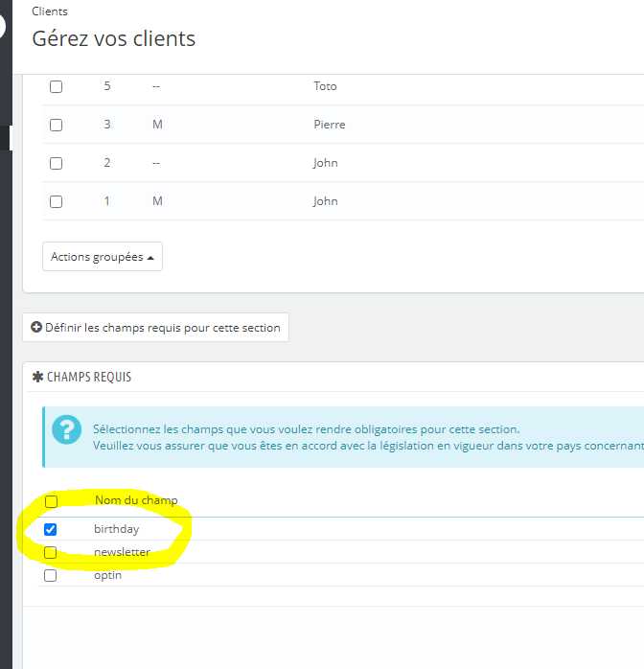
Task: Click the title M in Pierre's row
Action: click(x=157, y=125)
